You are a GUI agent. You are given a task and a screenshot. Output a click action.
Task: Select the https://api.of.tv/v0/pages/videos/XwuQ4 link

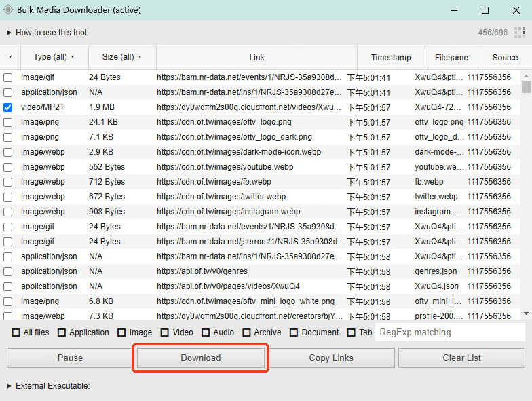click(x=228, y=286)
